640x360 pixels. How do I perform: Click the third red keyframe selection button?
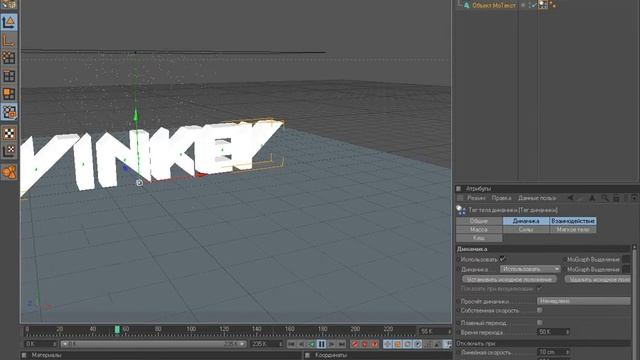pyautogui.click(x=375, y=344)
